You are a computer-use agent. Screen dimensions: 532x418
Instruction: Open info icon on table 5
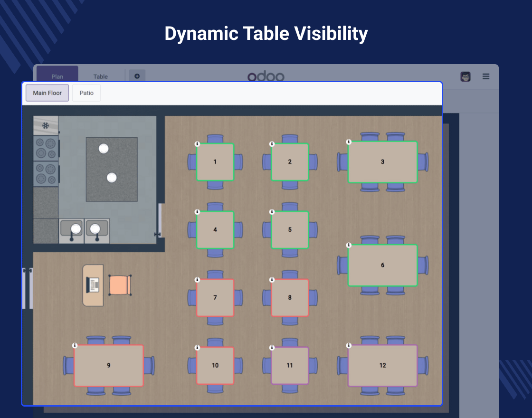272,212
